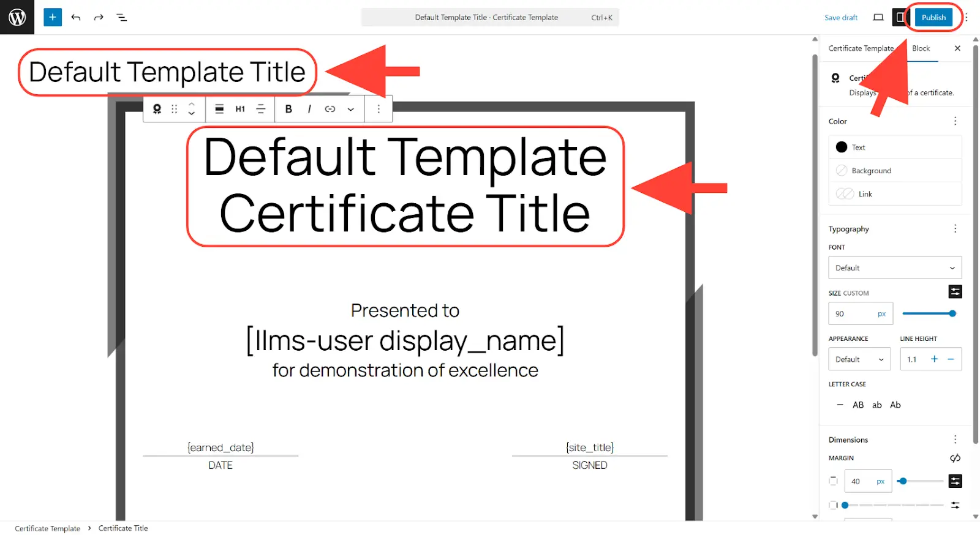
Task: Apply italic formatting in block toolbar
Action: pyautogui.click(x=309, y=109)
